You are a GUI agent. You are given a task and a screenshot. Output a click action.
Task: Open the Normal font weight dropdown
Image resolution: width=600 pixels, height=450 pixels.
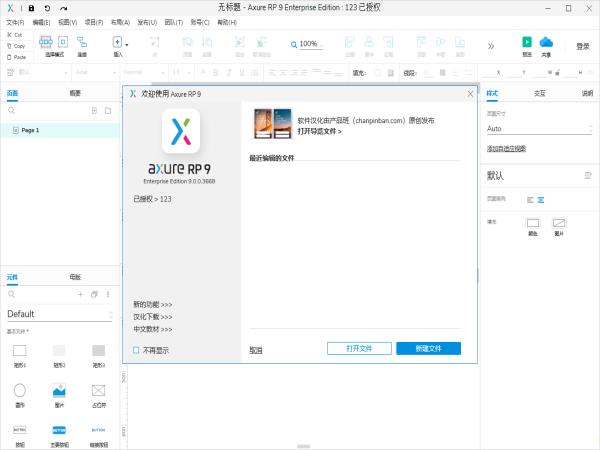pos(144,72)
